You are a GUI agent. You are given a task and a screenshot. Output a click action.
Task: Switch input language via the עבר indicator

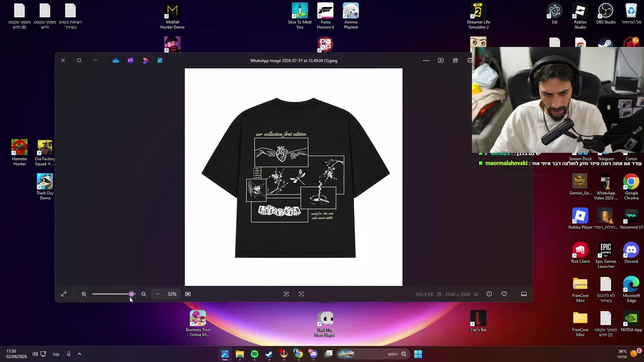pos(56,354)
